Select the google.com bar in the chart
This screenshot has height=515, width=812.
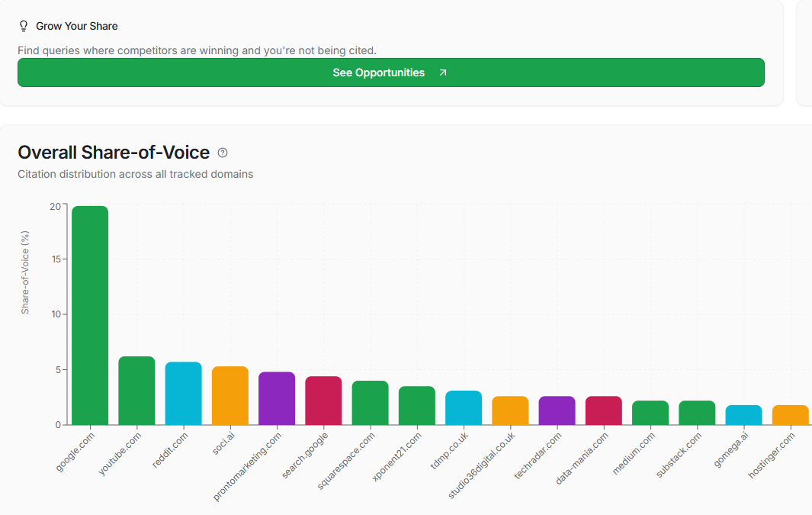[x=88, y=313]
